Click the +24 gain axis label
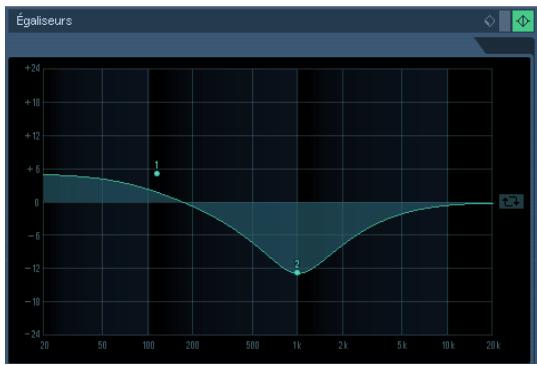The image size is (537, 365). click(x=32, y=68)
